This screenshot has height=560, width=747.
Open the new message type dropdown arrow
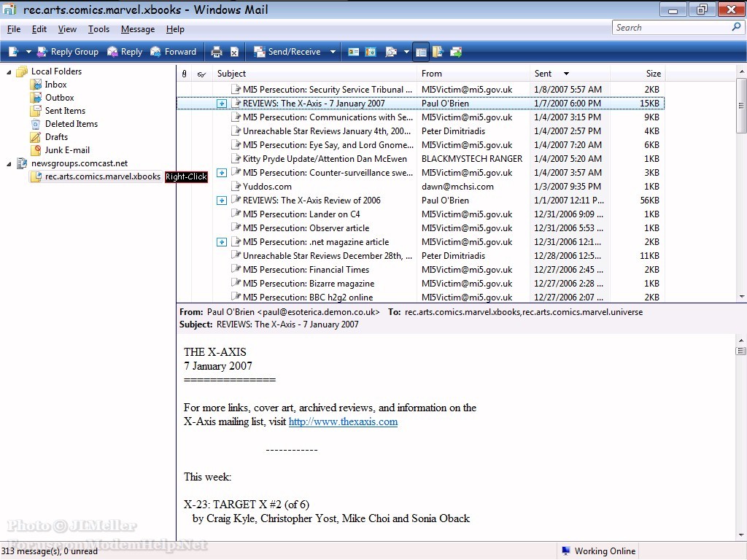pyautogui.click(x=28, y=52)
